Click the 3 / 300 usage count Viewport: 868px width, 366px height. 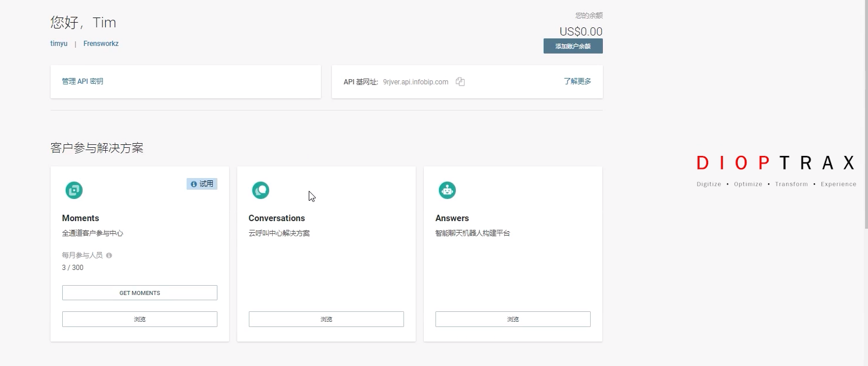(73, 268)
